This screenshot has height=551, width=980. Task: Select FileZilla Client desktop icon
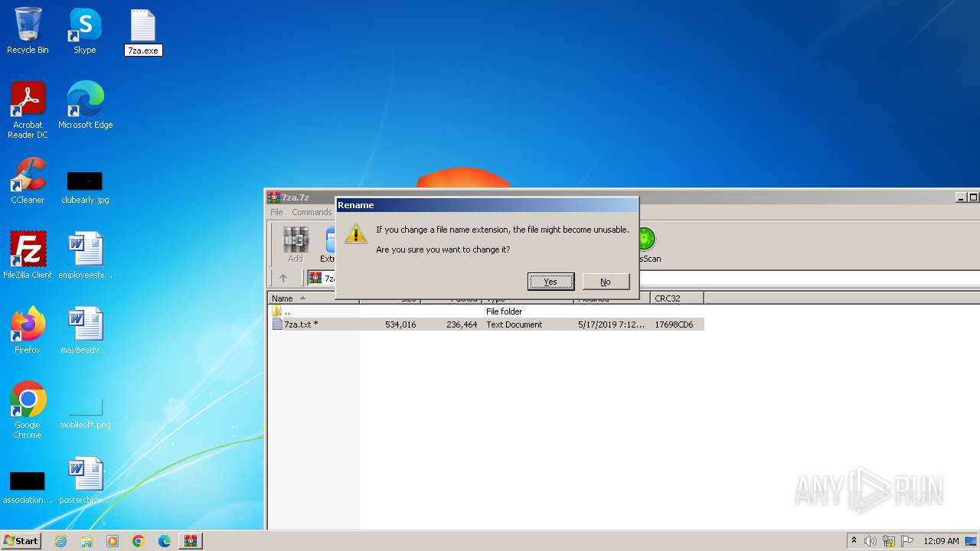(28, 256)
